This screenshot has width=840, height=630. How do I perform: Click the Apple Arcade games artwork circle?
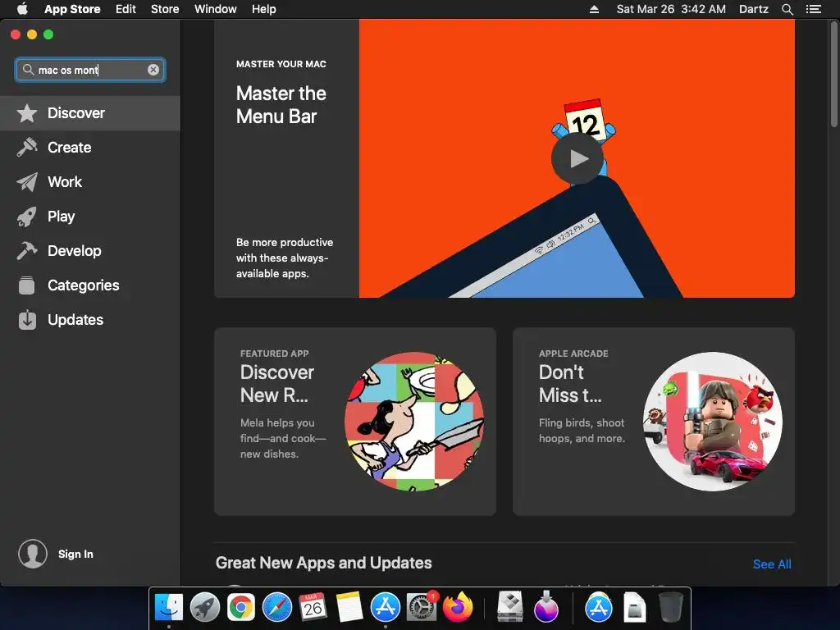[x=713, y=422]
